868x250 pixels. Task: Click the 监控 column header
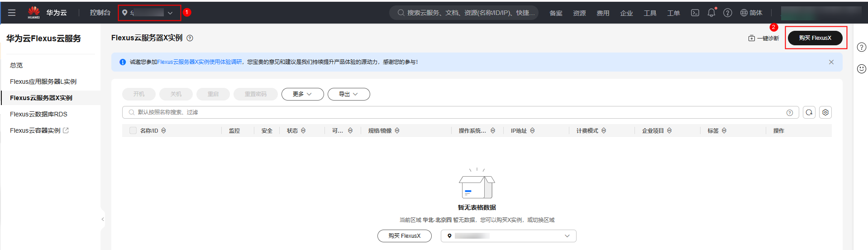point(234,131)
